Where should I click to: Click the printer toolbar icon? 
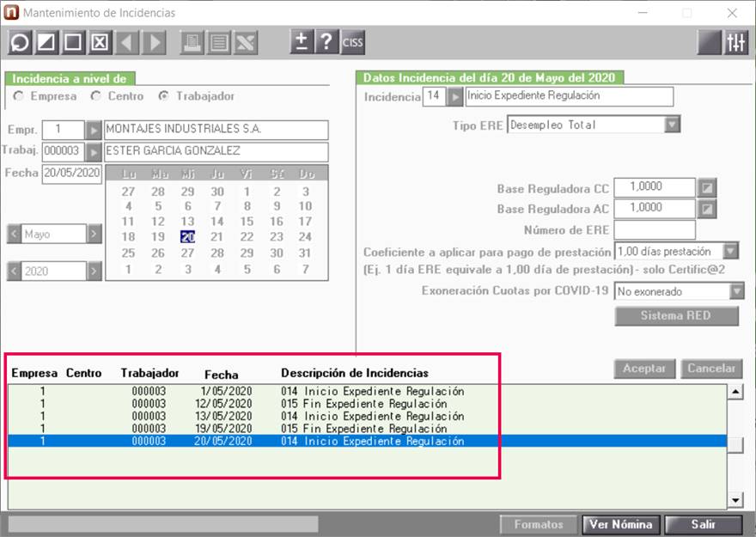192,42
